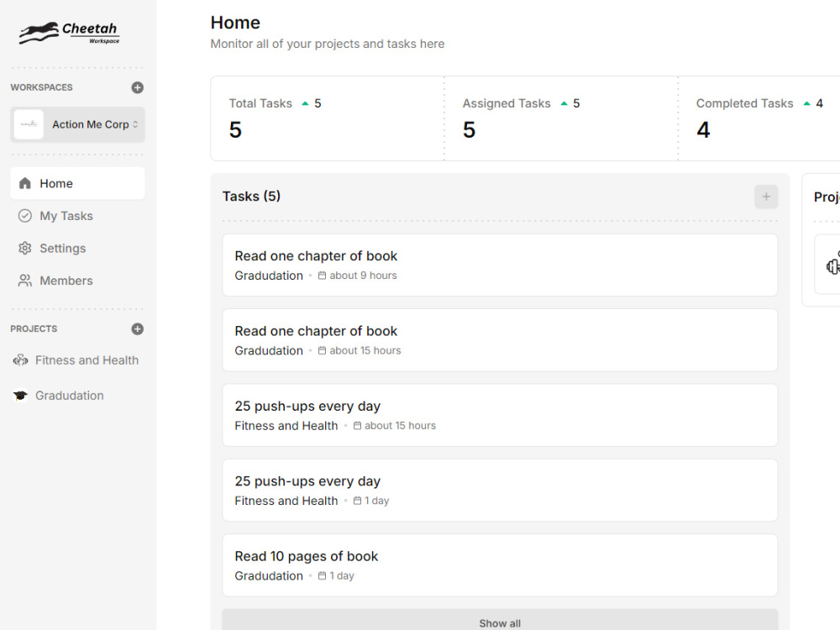Click the Total Tasks stat card

(x=328, y=118)
